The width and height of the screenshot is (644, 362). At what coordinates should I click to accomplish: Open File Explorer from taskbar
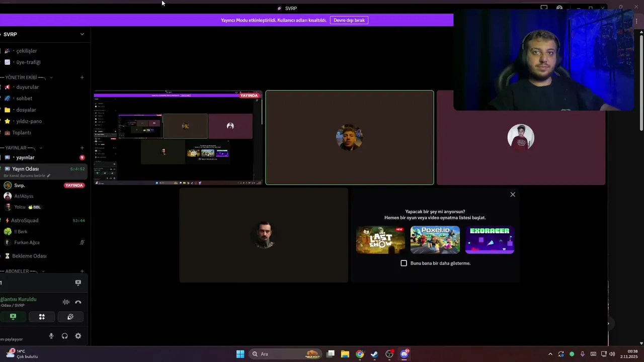pyautogui.click(x=345, y=354)
